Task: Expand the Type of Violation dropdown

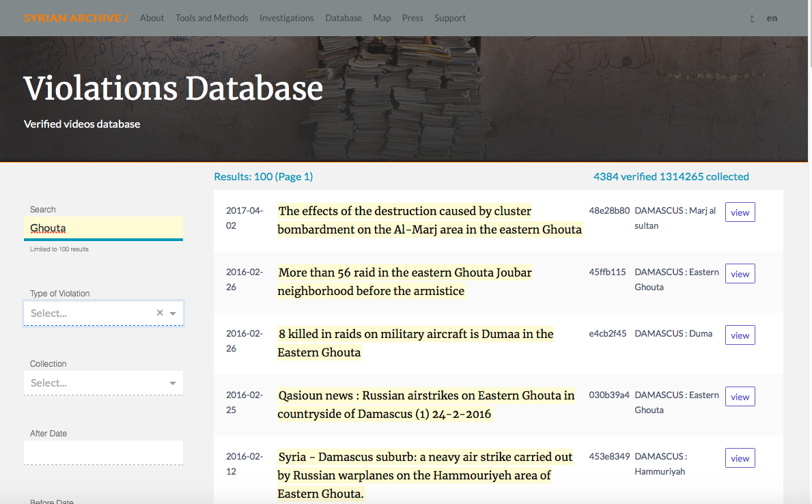Action: pyautogui.click(x=173, y=313)
